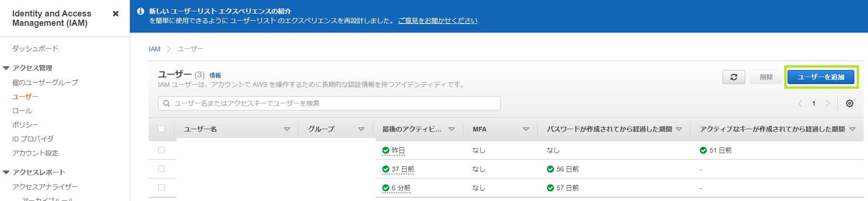Click the 削除 button
Screen dimensions: 868x201
click(x=766, y=77)
